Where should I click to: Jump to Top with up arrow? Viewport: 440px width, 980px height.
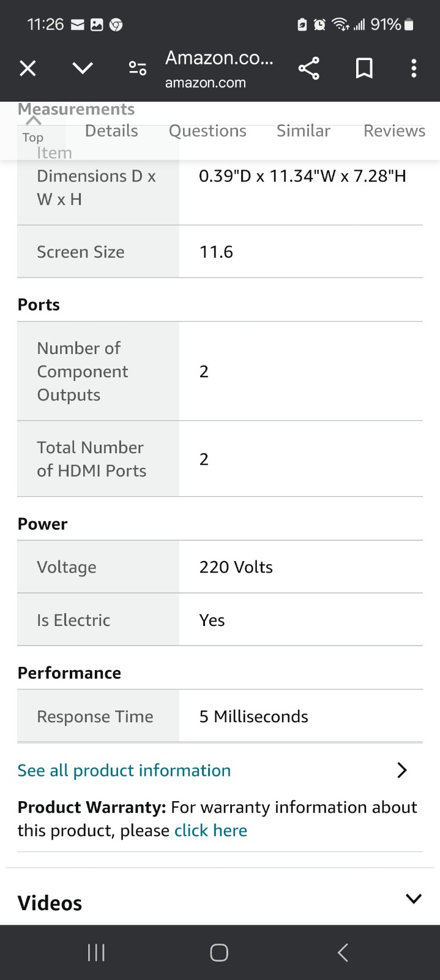(33, 129)
